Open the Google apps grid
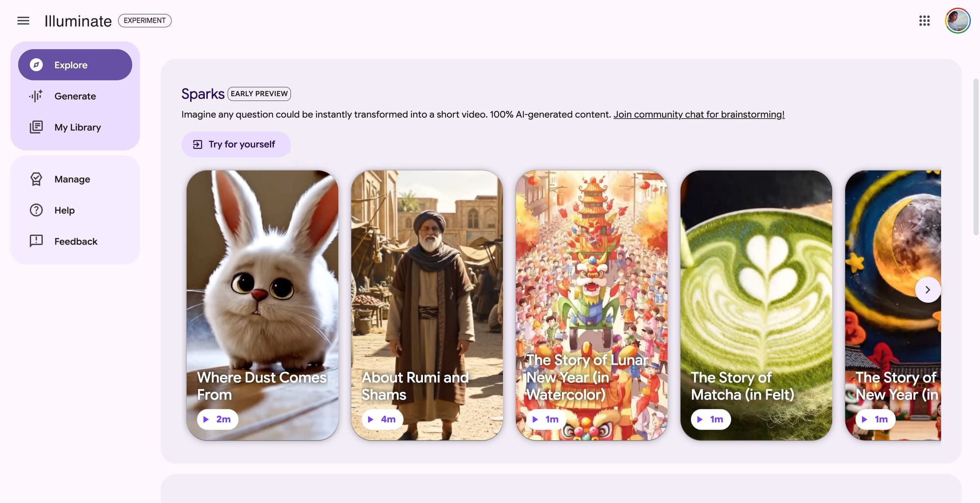This screenshot has width=980, height=503. click(x=924, y=21)
